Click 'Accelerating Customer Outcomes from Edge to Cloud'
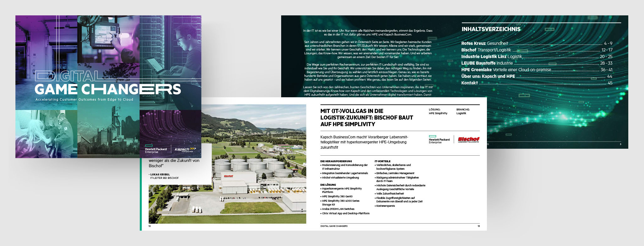644x246 pixels. [84, 99]
